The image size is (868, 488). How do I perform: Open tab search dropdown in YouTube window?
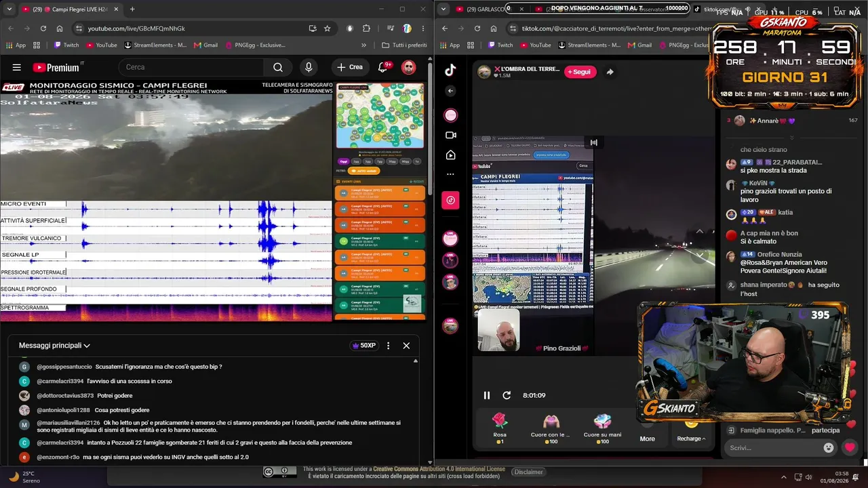[9, 9]
